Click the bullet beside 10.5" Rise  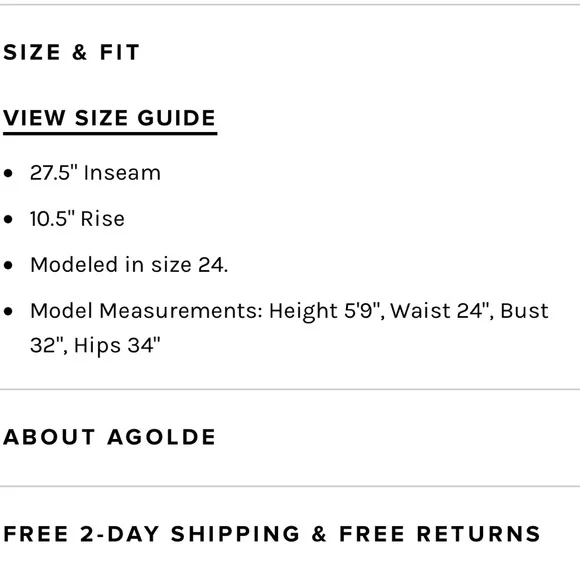pos(8,219)
